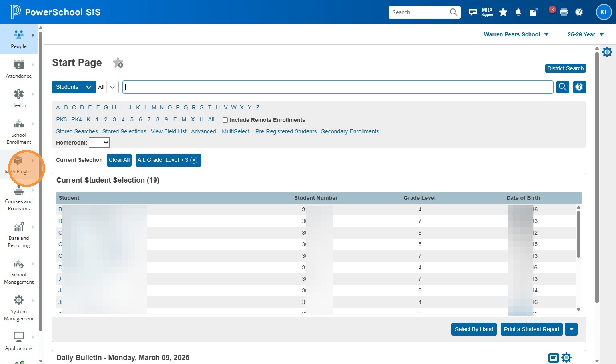Viewport: 616px width, 364px height.
Task: Open the People sidebar section
Action: tap(19, 39)
